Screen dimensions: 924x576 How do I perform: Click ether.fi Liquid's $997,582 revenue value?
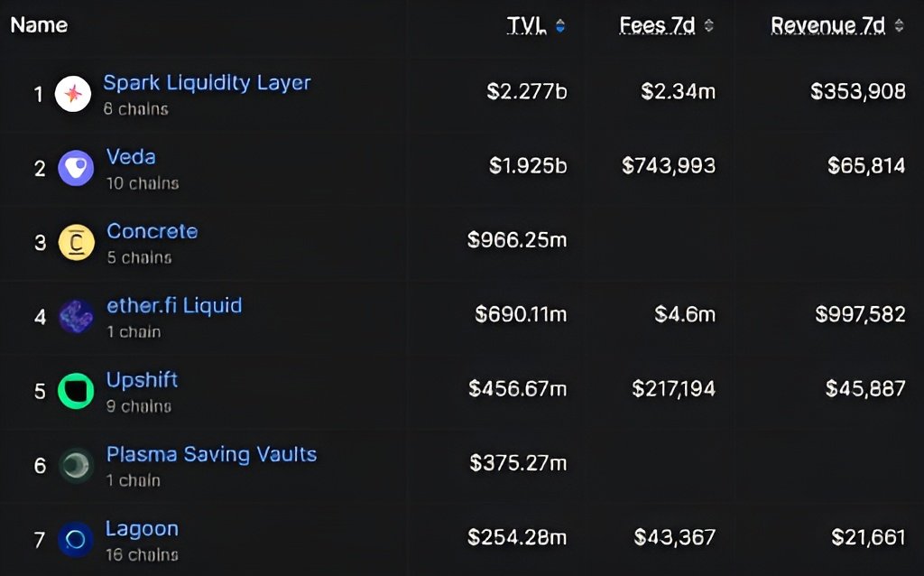point(860,314)
